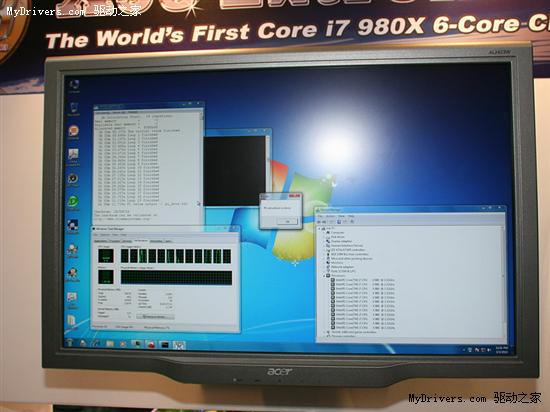
Task: Open orange media player icon on taskbar
Action: coord(123,344)
